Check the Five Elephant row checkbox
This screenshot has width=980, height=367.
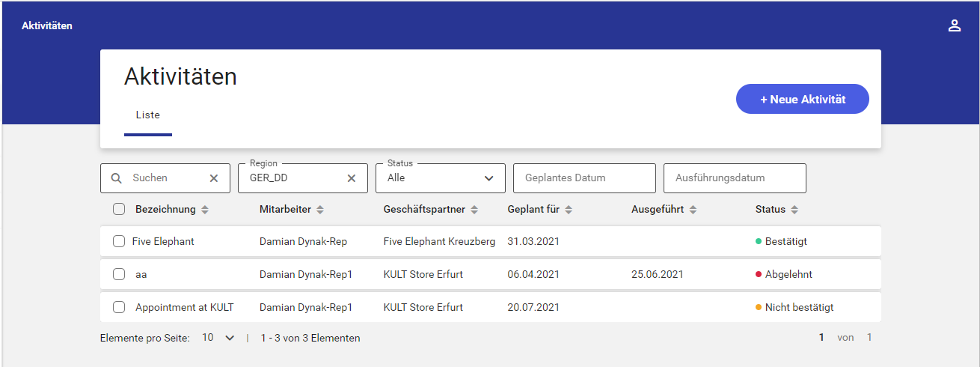point(119,241)
